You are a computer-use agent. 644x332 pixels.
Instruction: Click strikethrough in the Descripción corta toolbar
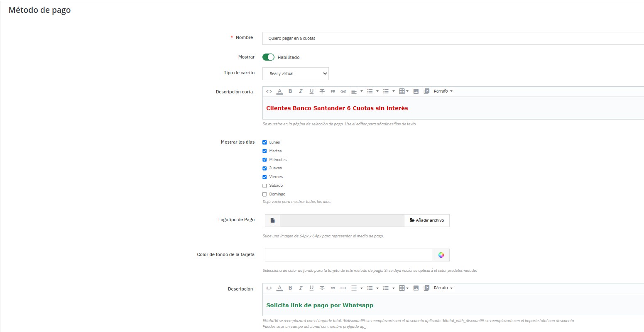tap(322, 91)
